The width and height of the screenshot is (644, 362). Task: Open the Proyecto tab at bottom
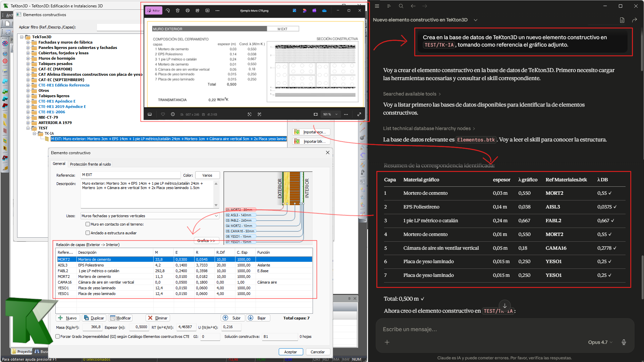point(22,352)
